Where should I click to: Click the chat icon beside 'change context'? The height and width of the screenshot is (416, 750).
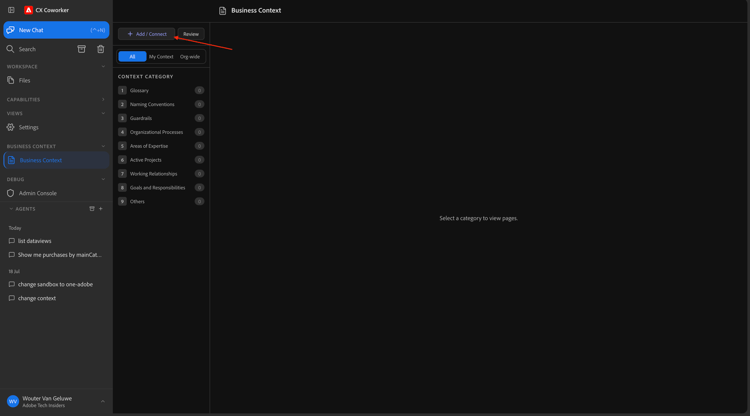click(11, 298)
